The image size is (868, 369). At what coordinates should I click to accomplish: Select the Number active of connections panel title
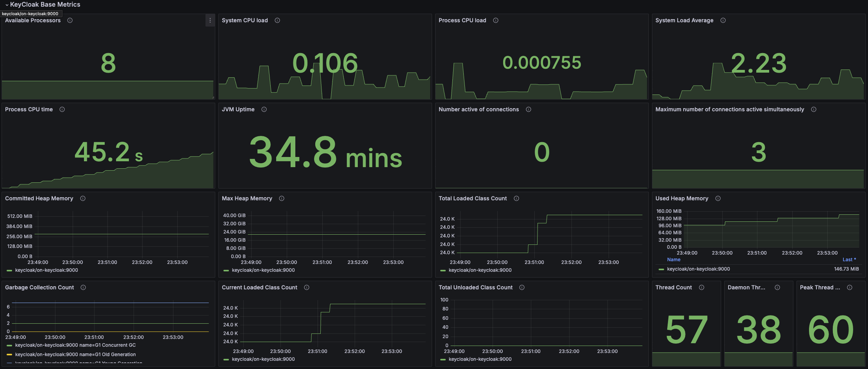479,109
